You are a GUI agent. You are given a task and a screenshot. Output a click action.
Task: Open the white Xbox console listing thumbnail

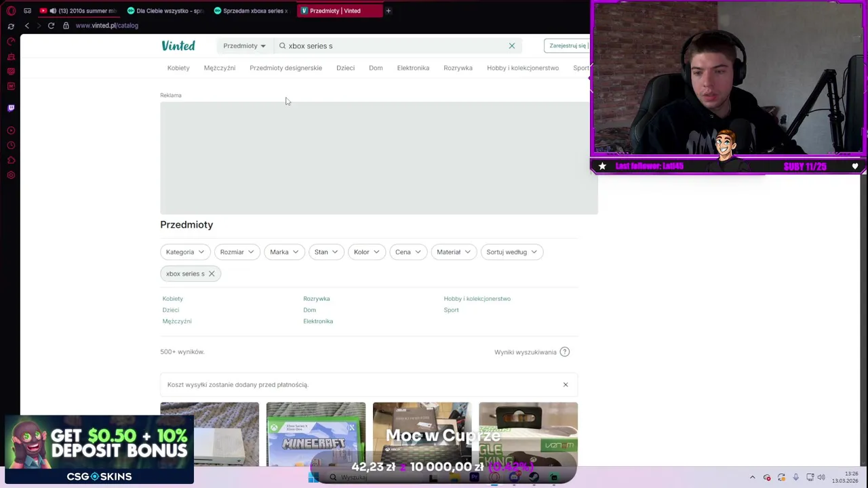(210, 434)
